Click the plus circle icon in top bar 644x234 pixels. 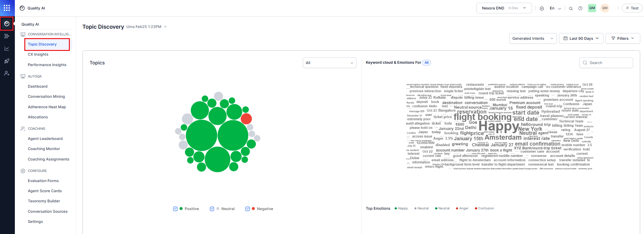point(542,8)
